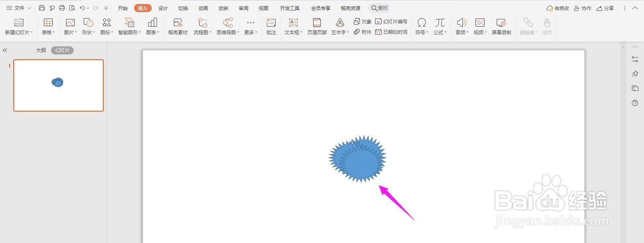644x243 pixels.
Task: Open quick access toolbar customize dropdown
Action: tap(106, 8)
